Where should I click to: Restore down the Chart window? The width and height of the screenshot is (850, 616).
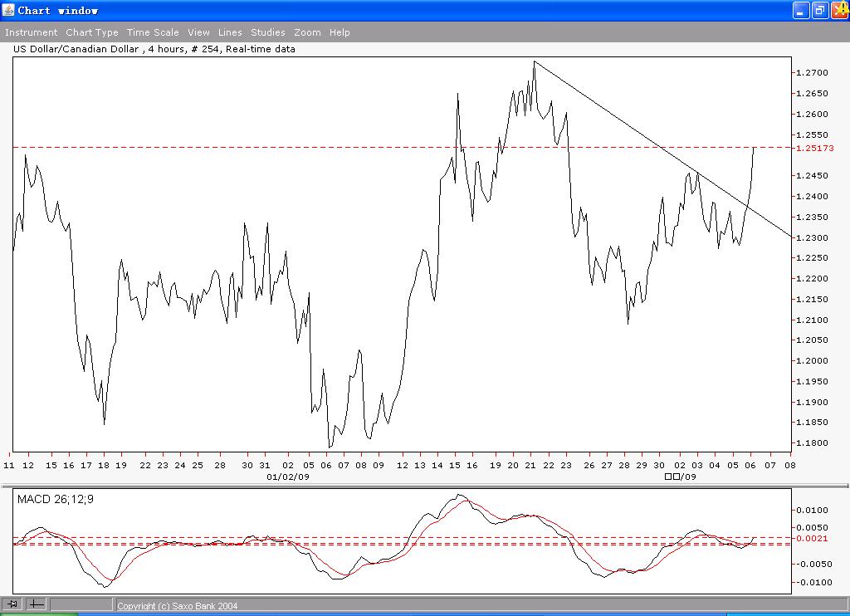tap(820, 10)
